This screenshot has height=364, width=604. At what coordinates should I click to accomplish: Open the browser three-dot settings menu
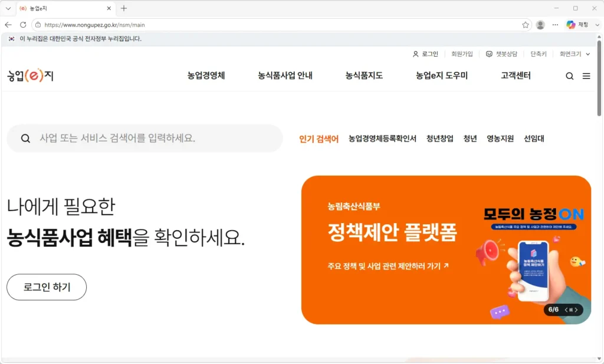[x=555, y=25]
